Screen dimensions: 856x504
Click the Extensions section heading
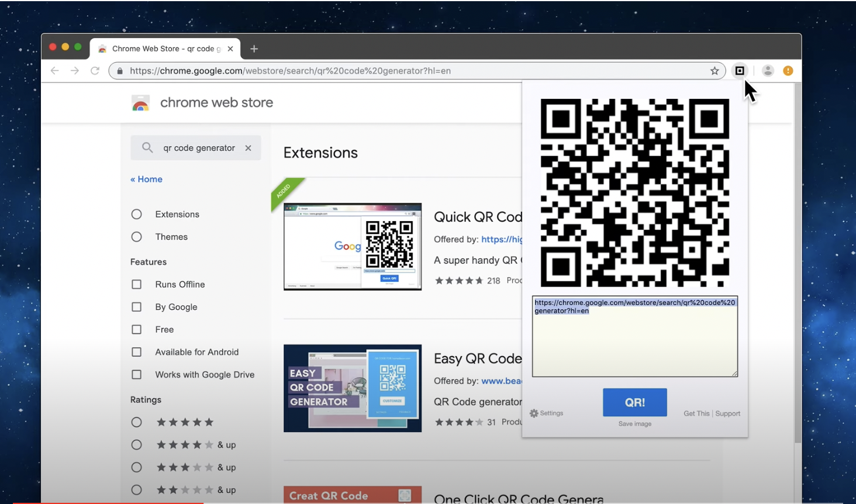[320, 153]
